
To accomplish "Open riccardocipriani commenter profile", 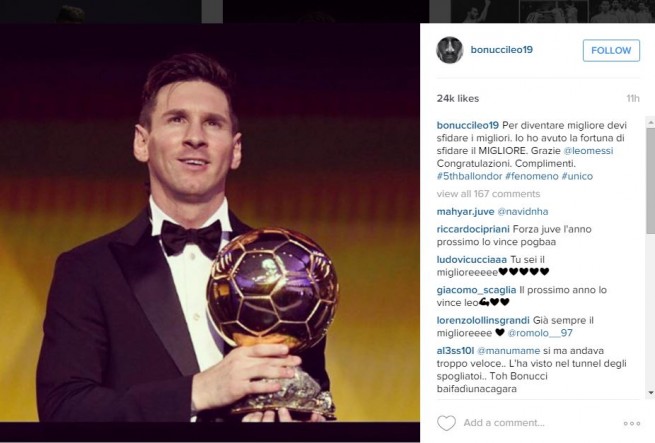I will tap(473, 229).
